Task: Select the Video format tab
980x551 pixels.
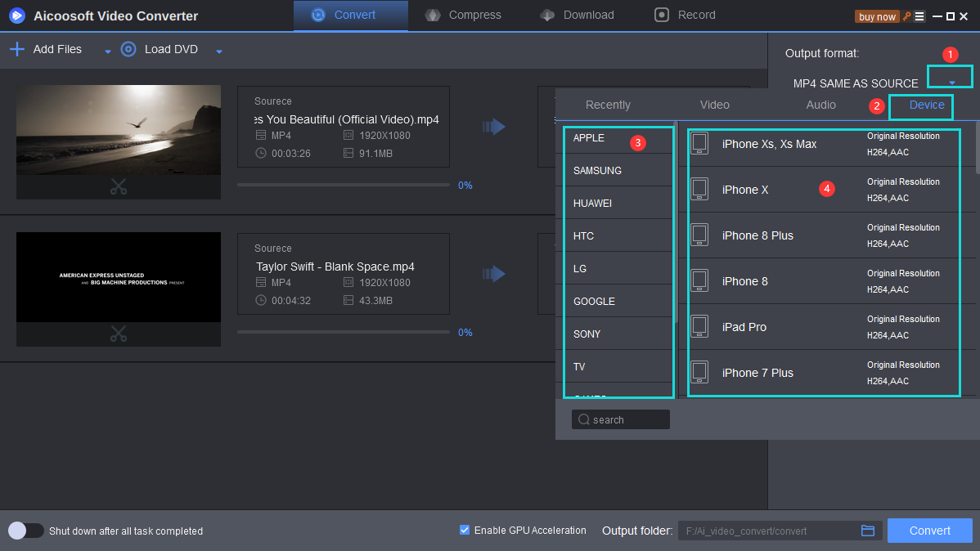Action: [714, 105]
